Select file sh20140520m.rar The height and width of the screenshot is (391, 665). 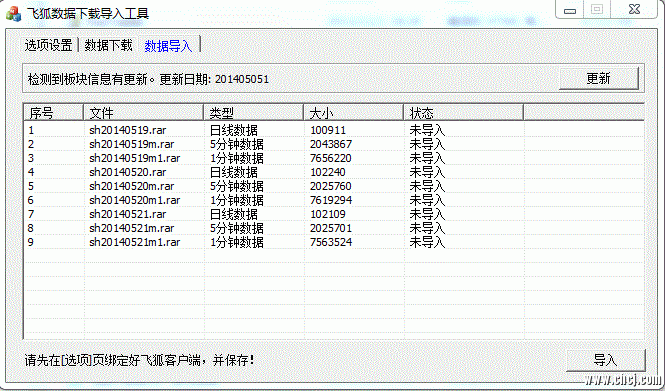131,186
